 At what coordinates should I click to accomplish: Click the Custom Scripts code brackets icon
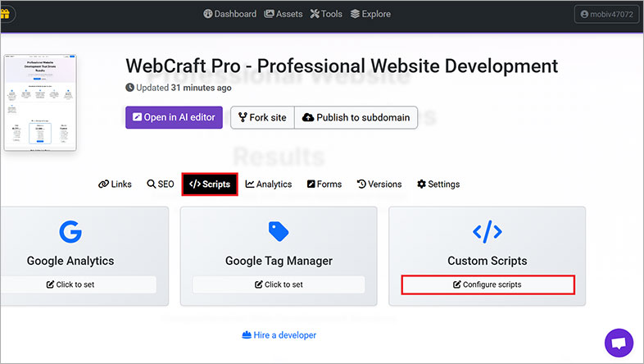(x=487, y=232)
